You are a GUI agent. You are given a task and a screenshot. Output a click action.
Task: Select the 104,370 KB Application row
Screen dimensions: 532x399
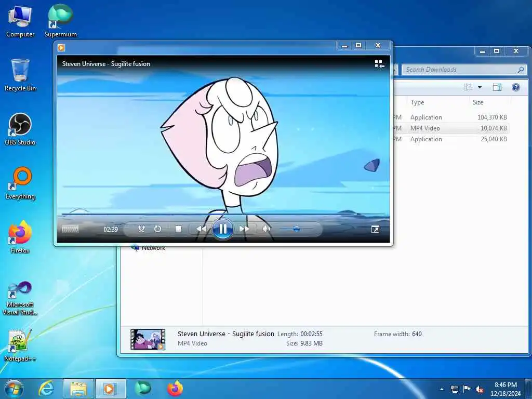coord(451,117)
